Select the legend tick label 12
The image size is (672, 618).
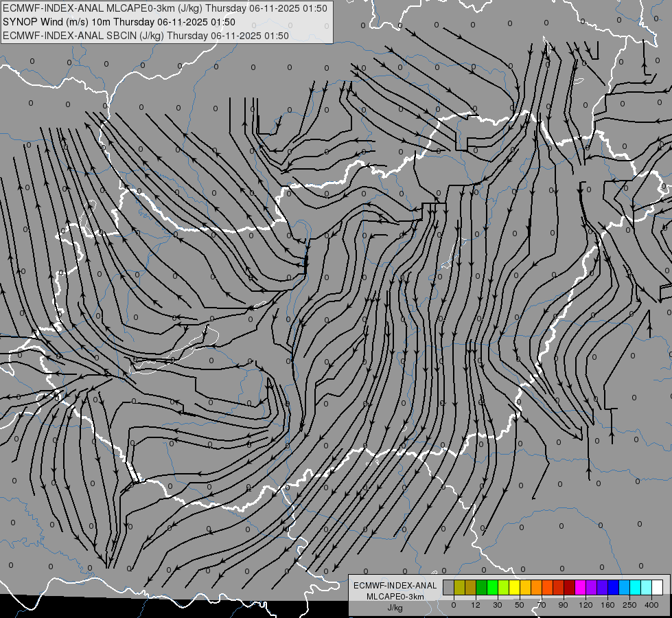click(x=476, y=605)
